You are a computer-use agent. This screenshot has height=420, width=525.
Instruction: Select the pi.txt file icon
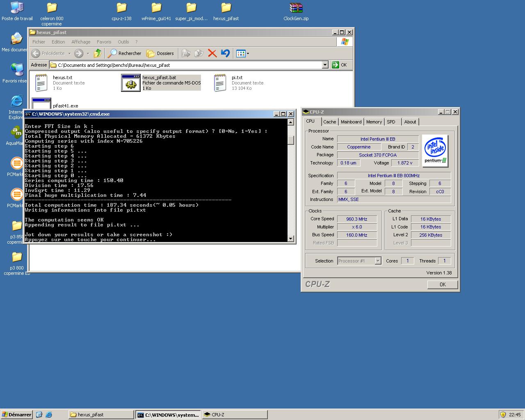(220, 82)
